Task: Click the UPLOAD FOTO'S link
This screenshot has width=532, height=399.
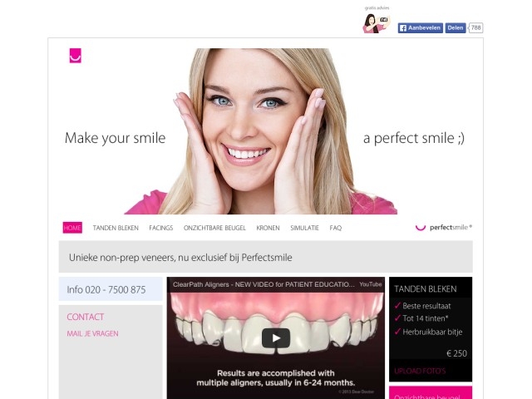Action: coord(419,371)
